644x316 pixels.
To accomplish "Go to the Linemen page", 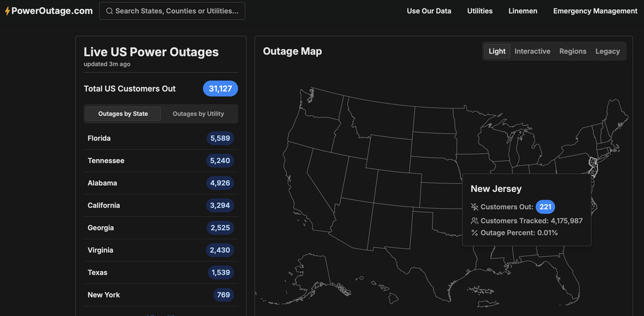I will pyautogui.click(x=523, y=11).
